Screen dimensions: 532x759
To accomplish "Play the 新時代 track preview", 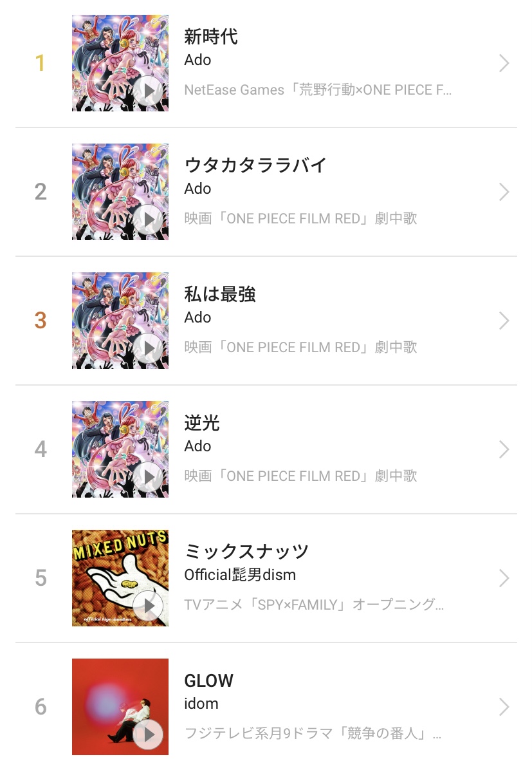I will pyautogui.click(x=149, y=91).
